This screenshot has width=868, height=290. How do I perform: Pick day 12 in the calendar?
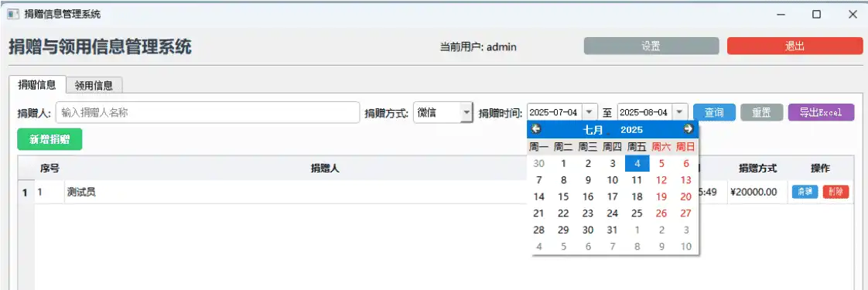click(661, 180)
